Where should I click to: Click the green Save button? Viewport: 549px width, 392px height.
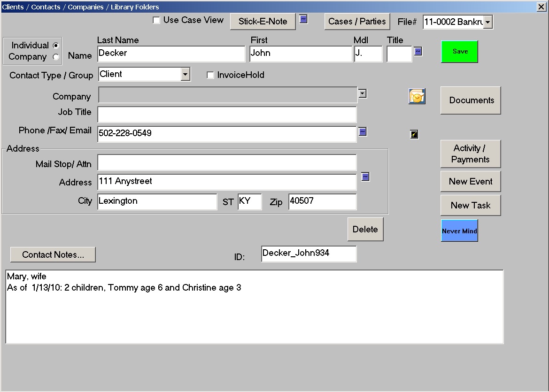click(459, 52)
